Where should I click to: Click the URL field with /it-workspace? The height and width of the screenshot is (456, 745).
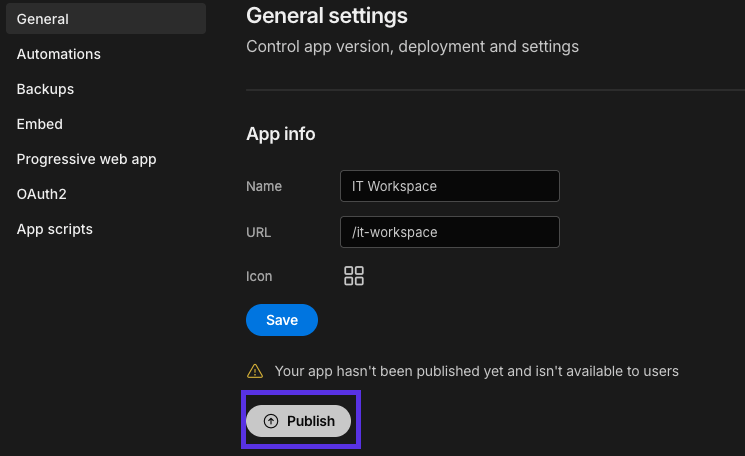pyautogui.click(x=449, y=232)
